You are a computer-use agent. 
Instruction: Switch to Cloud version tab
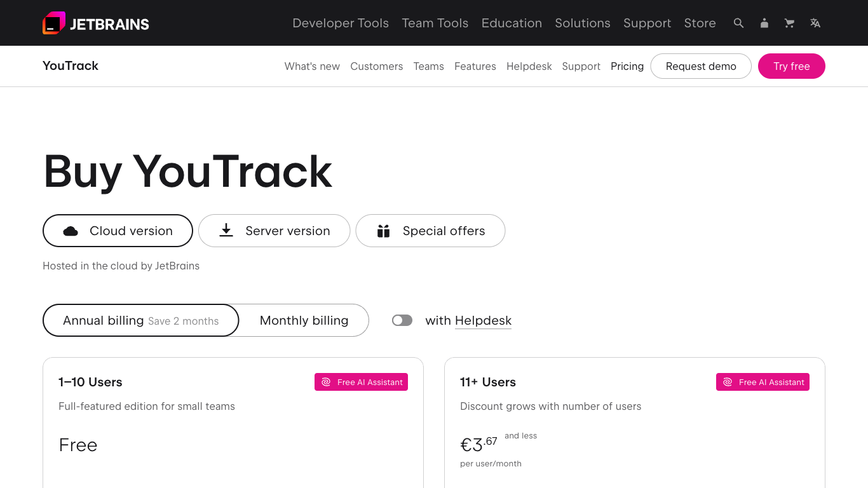coord(118,231)
